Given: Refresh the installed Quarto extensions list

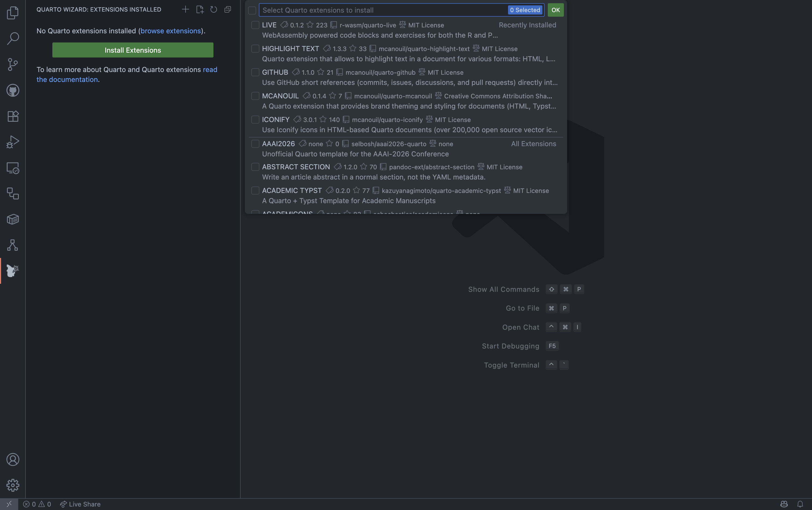Looking at the screenshot, I should 213,9.
